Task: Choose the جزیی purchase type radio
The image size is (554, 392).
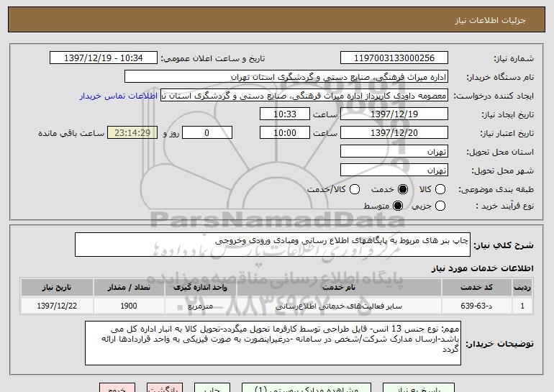Action: pos(440,206)
